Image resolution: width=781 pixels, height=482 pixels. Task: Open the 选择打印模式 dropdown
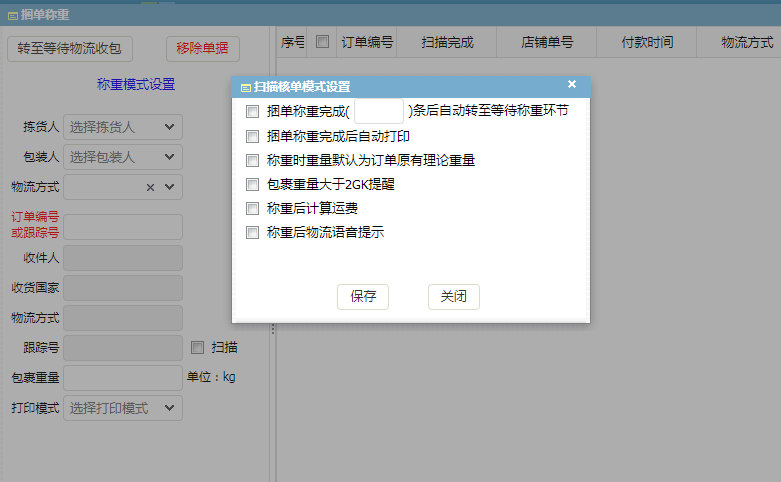click(x=123, y=408)
